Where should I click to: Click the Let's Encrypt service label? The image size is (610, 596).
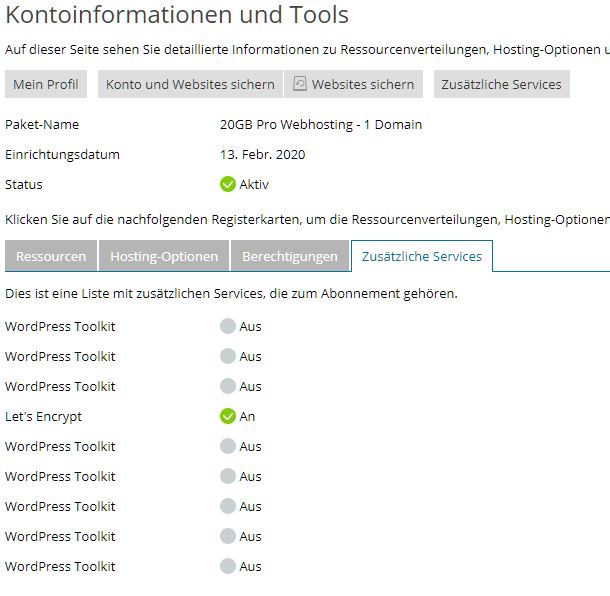coord(44,417)
